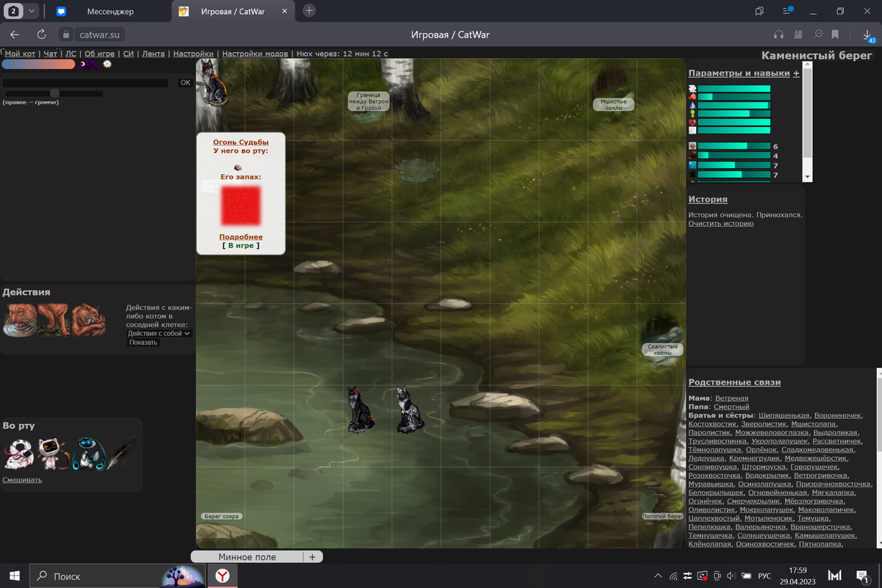
Task: Select the Игровая / CatWar browser tab
Action: pyautogui.click(x=234, y=11)
